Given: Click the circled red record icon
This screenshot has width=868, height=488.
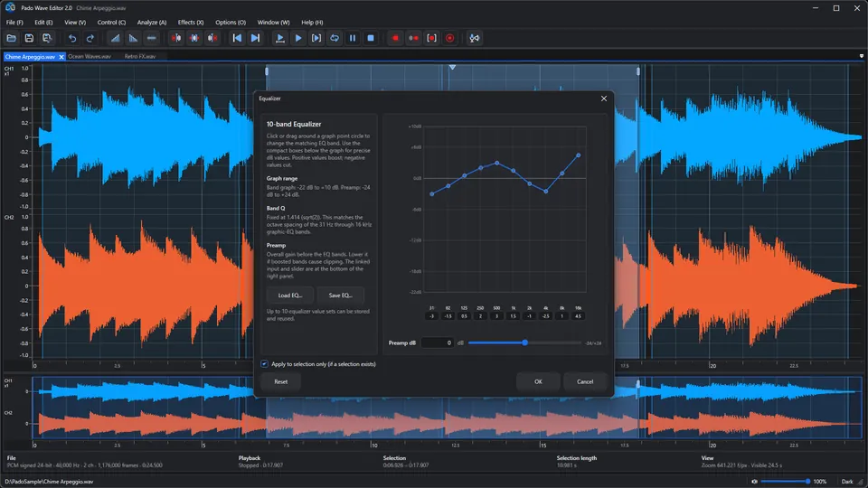Looking at the screenshot, I should [x=450, y=38].
